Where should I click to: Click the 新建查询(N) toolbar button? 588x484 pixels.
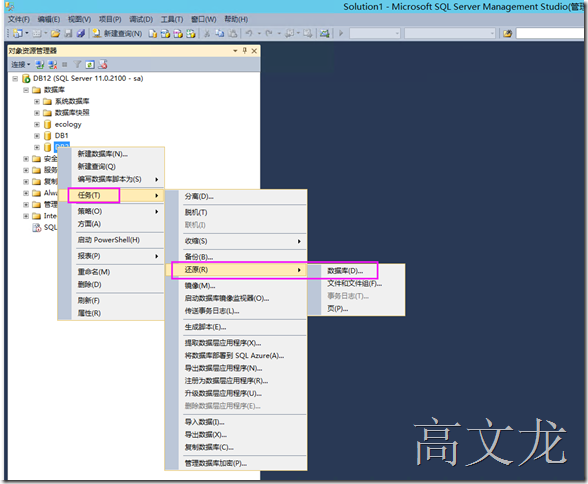coord(117,33)
